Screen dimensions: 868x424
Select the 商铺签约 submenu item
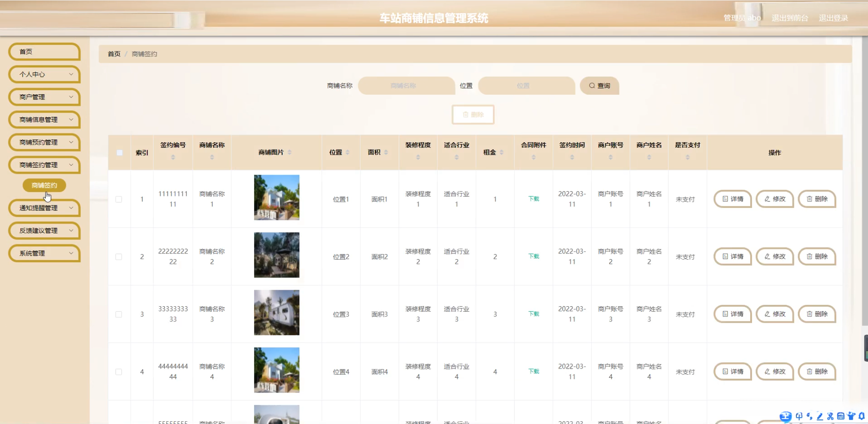pos(44,185)
